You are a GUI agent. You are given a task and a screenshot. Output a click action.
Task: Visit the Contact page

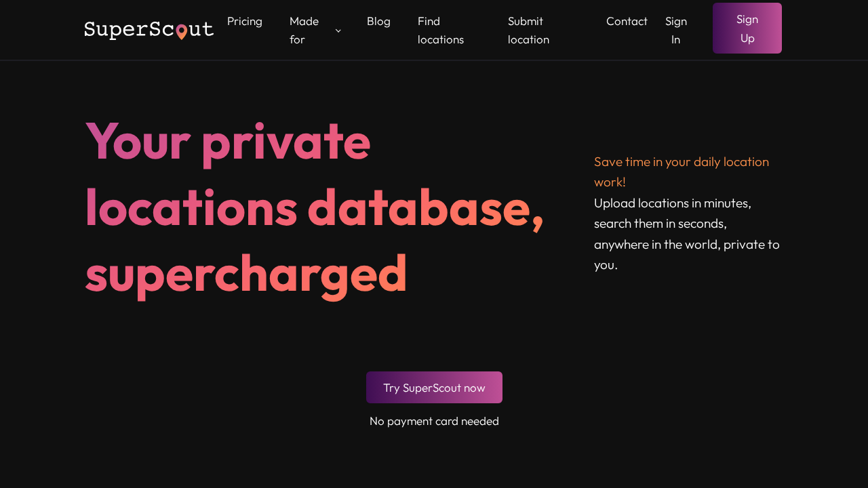[x=627, y=21]
